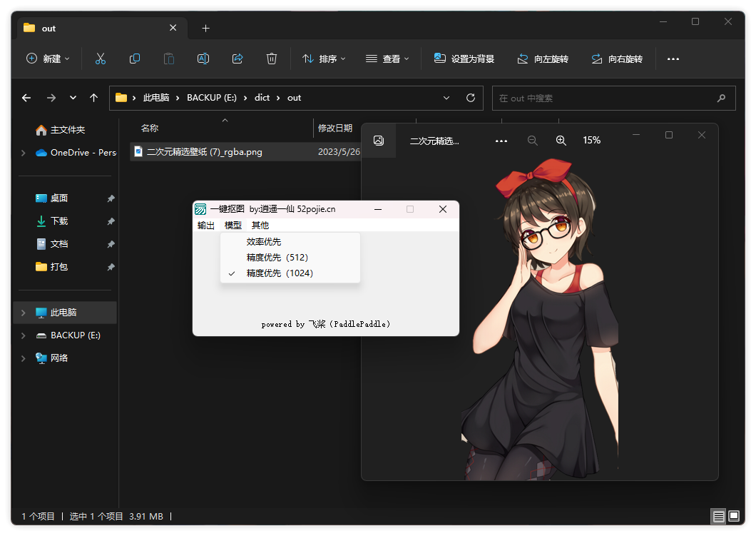Open the 输出 menu
Screen dimensions: 756x536
205,226
